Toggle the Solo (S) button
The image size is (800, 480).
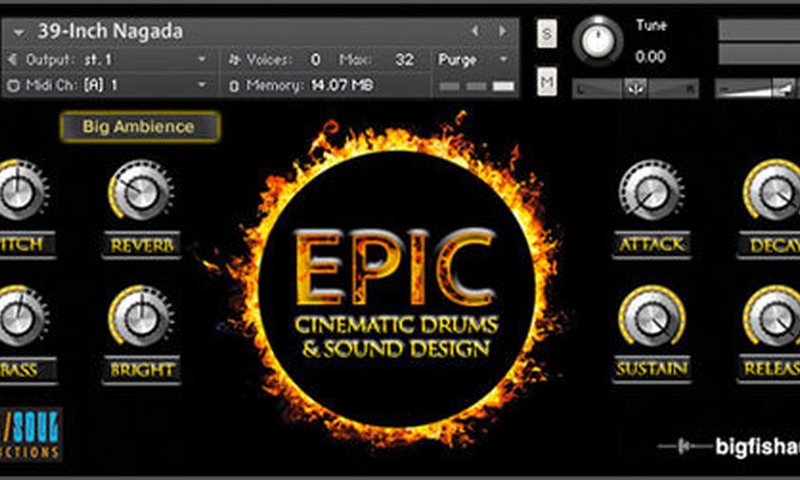(x=547, y=31)
